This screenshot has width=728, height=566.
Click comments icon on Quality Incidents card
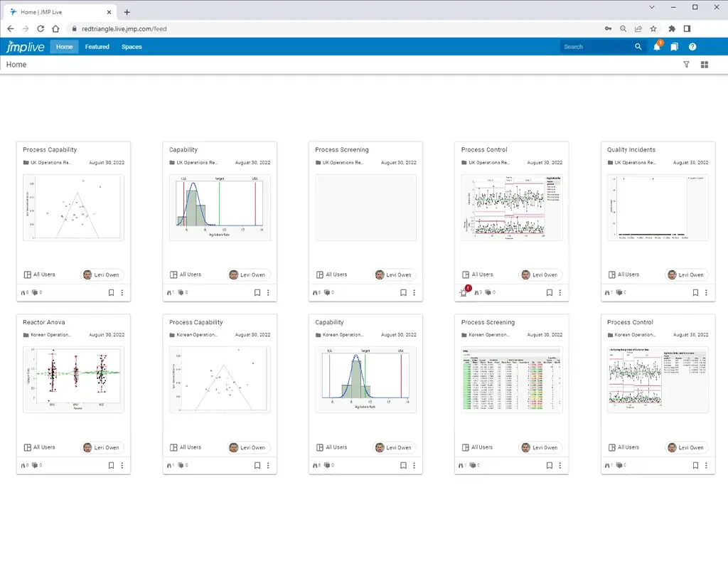[621, 292]
